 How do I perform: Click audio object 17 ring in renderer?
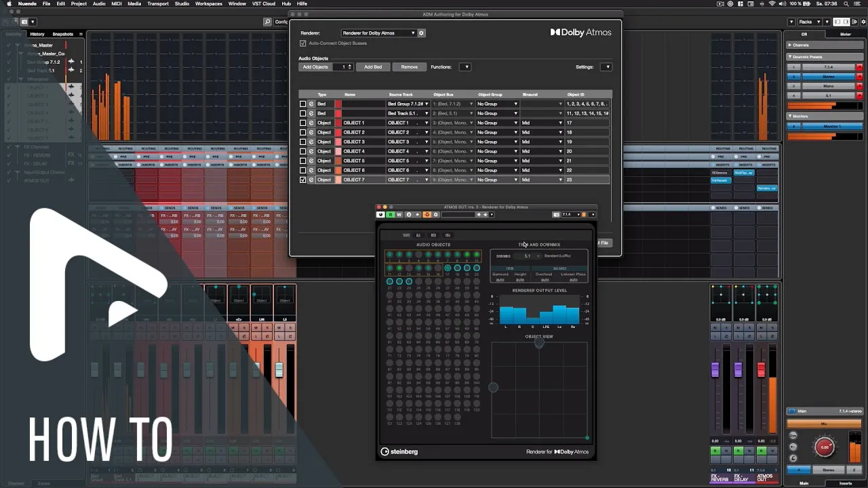[448, 268]
